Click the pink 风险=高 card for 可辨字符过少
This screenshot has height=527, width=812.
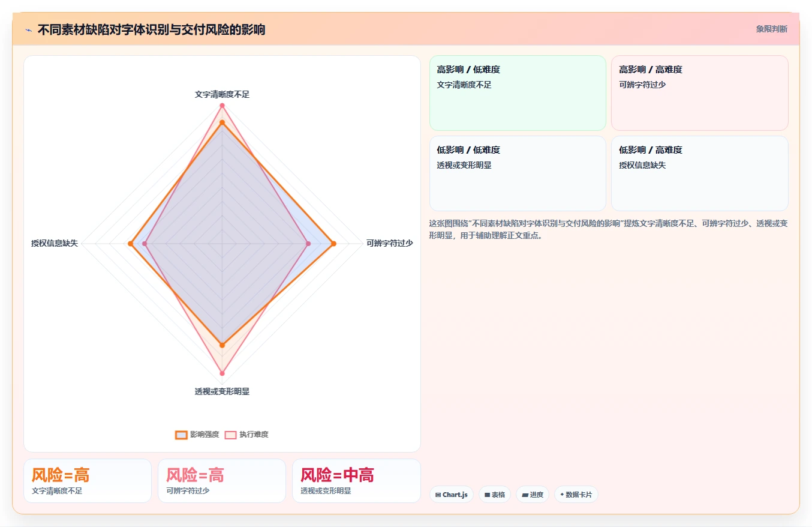222,481
